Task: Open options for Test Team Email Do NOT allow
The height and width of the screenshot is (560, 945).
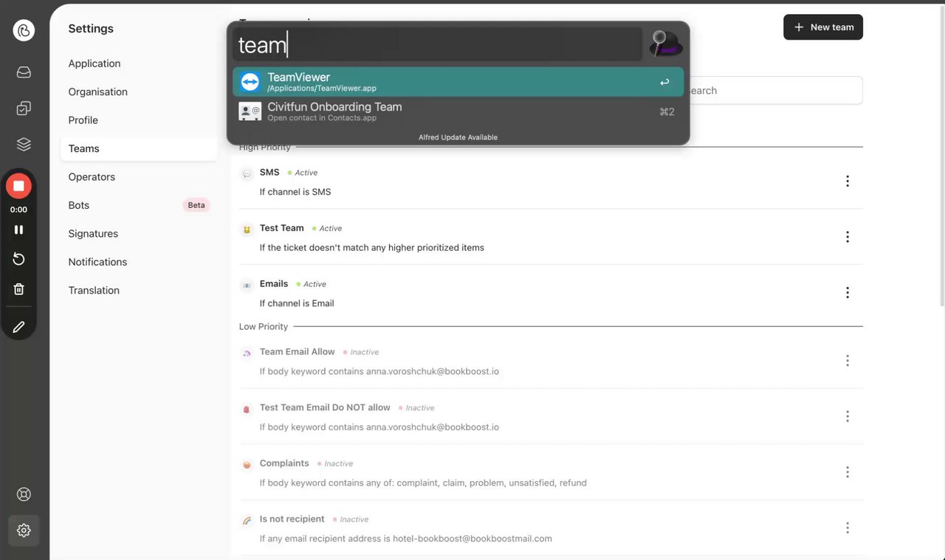Action: (848, 416)
